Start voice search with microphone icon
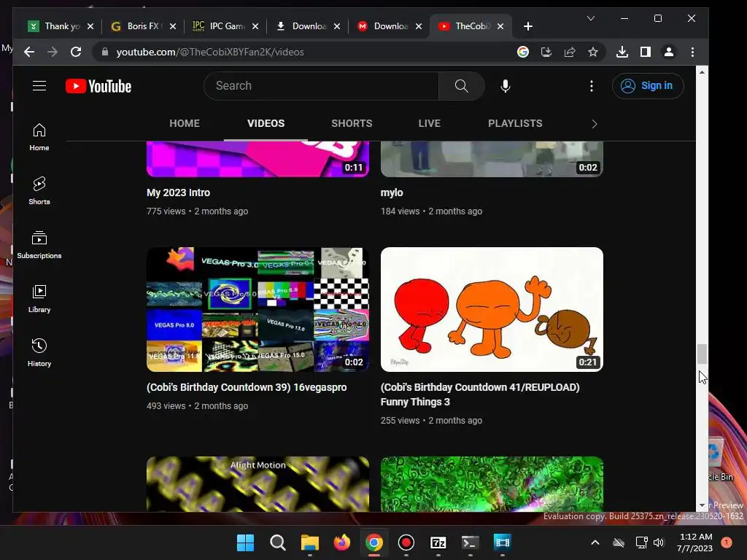 506,86
